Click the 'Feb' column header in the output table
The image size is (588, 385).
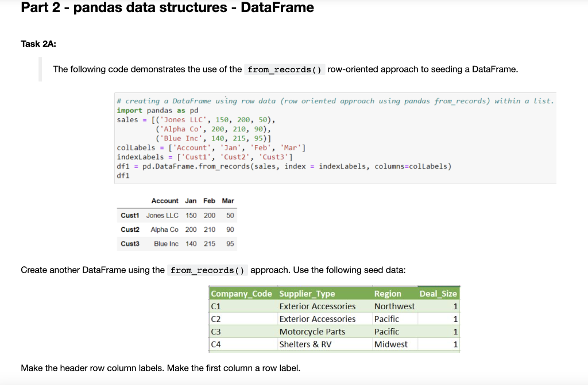coord(209,201)
